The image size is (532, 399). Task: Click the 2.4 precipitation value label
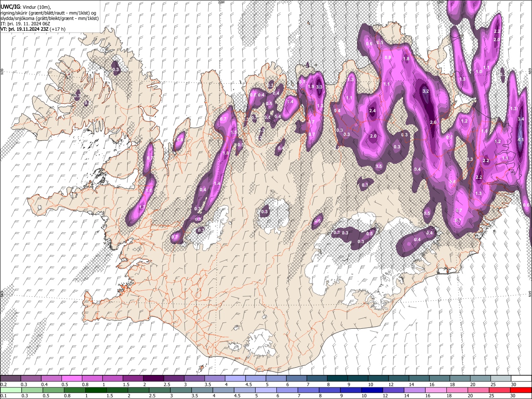tap(372, 111)
